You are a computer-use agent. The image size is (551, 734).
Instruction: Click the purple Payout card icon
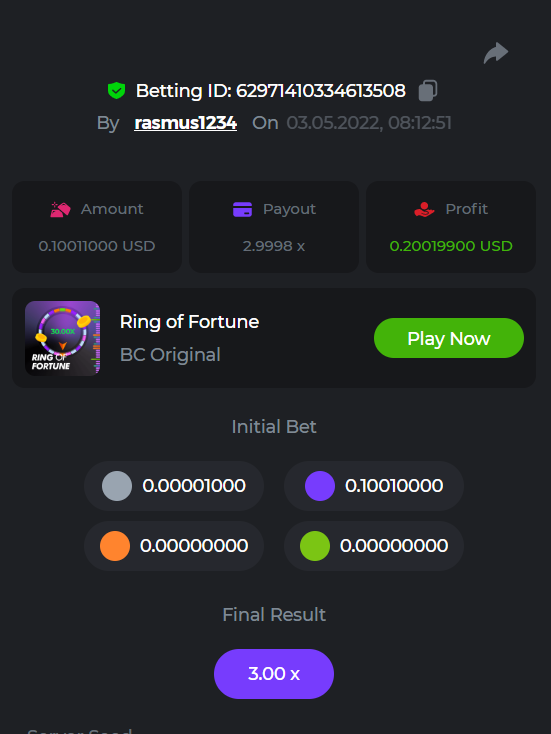[242, 209]
